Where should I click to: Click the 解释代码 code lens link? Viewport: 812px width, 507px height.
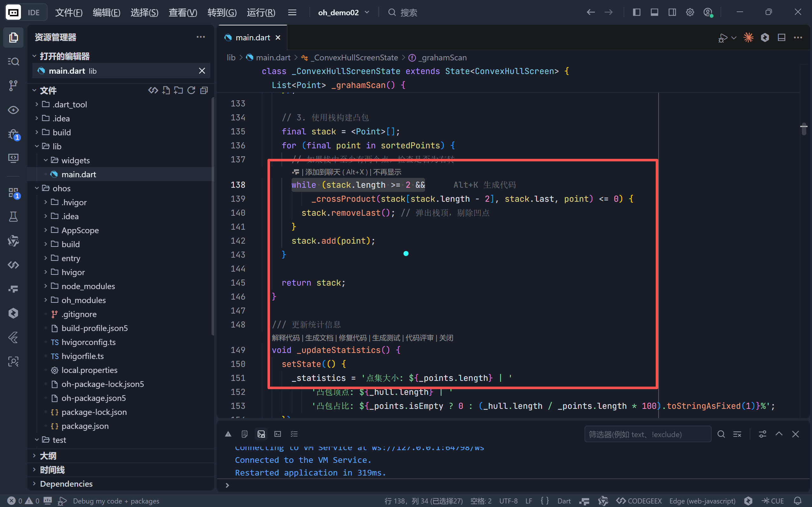(286, 338)
